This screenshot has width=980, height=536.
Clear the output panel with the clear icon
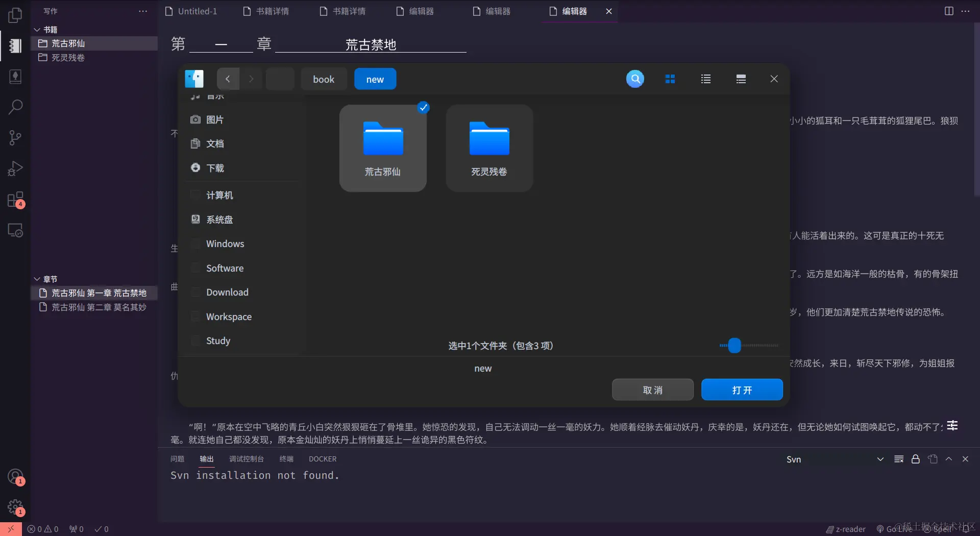pyautogui.click(x=898, y=459)
